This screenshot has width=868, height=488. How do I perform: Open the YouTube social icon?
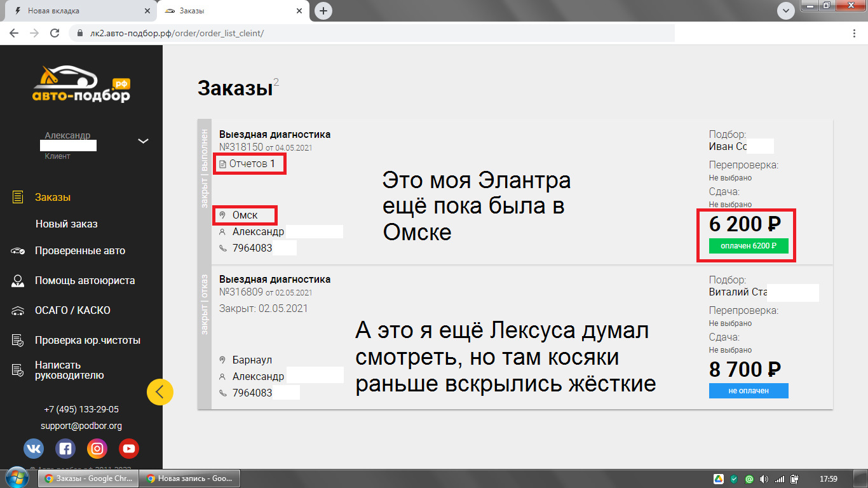[129, 449]
